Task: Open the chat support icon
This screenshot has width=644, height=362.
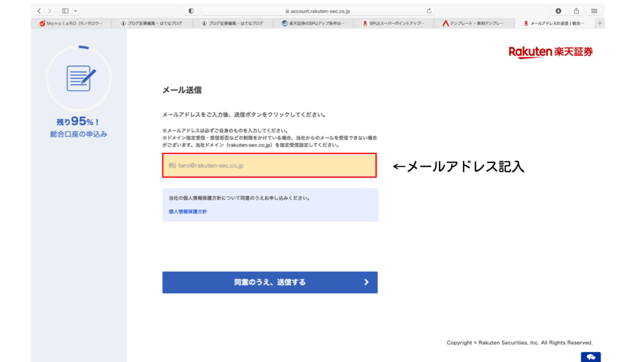Action: pyautogui.click(x=591, y=357)
